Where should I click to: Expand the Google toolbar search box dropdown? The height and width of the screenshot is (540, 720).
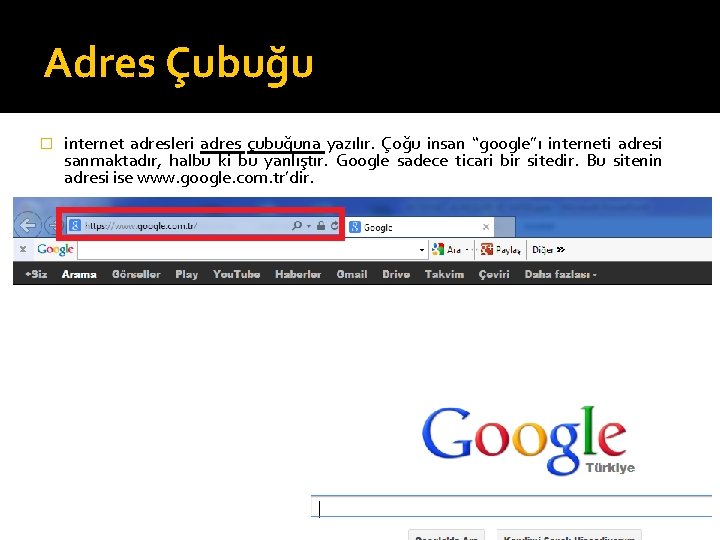tap(422, 250)
